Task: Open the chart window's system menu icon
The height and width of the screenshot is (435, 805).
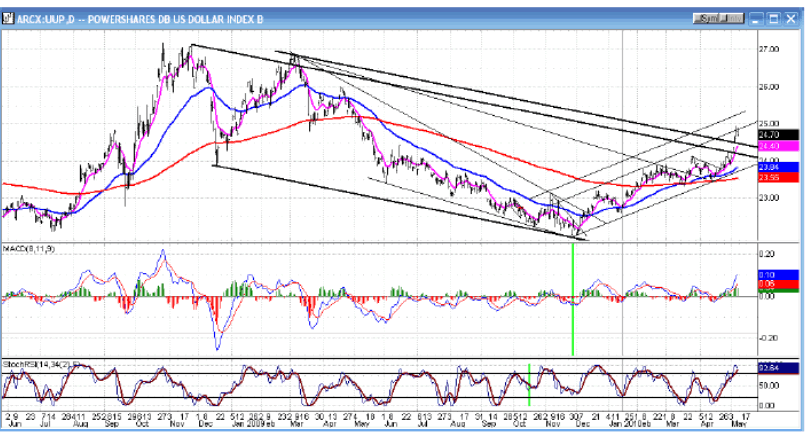Action: (8, 19)
